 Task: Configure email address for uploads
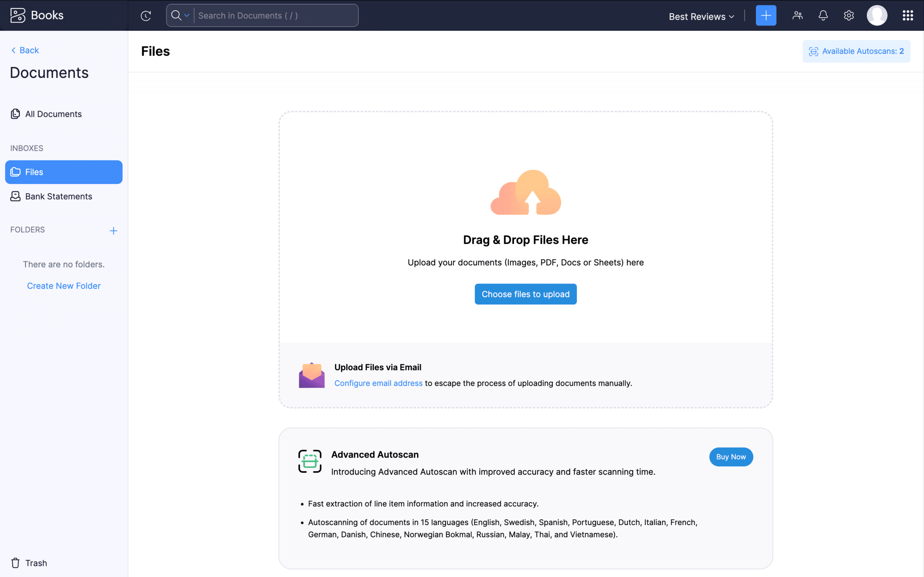click(x=378, y=383)
